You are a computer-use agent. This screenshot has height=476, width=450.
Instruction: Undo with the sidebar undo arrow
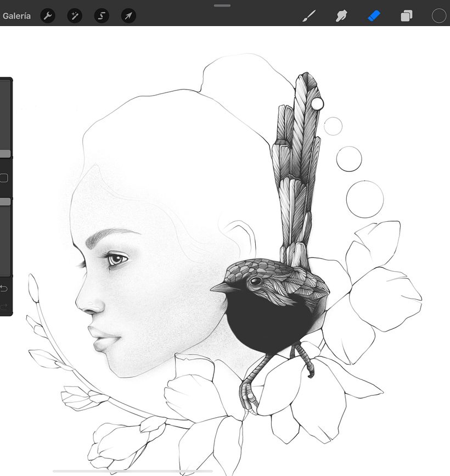tap(4, 288)
